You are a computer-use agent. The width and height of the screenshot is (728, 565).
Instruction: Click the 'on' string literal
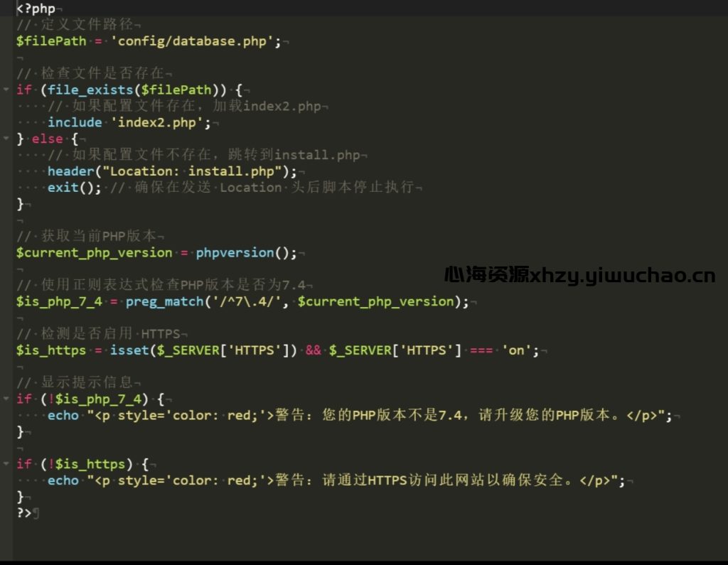click(516, 350)
